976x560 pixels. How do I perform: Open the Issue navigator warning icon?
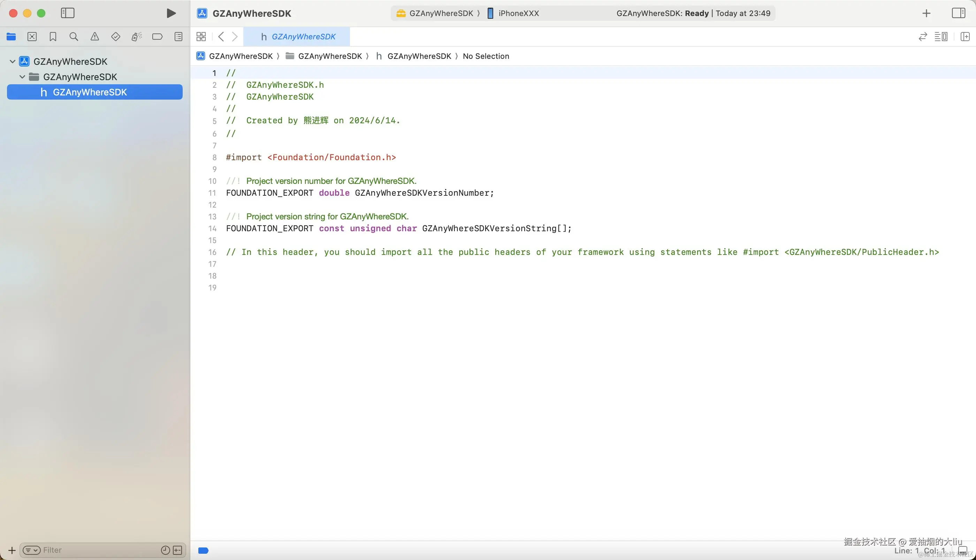[95, 37]
